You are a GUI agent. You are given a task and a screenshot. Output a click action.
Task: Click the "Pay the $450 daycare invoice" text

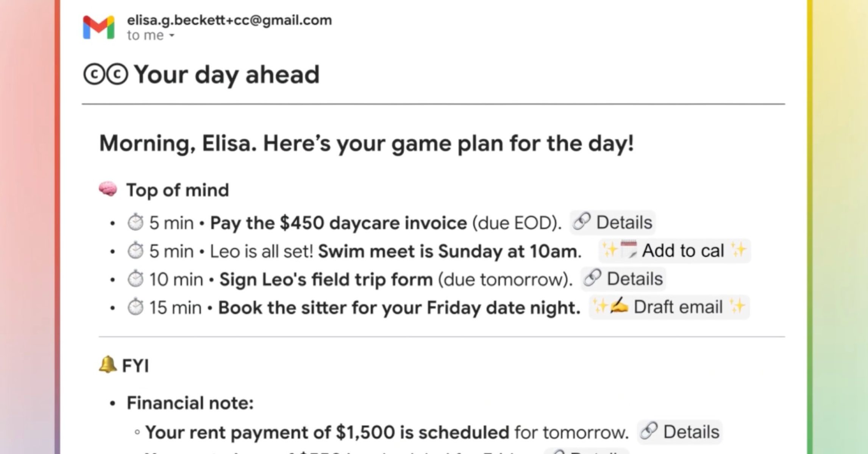[338, 223]
